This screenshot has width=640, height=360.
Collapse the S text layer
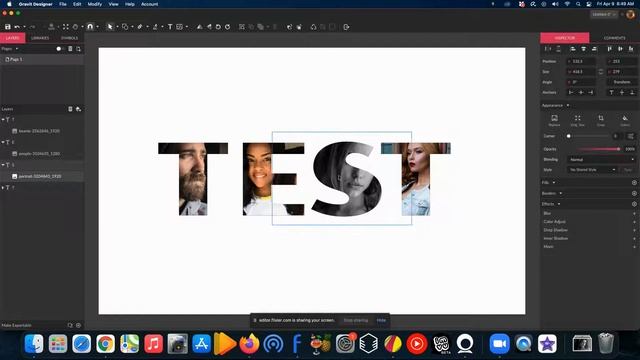pyautogui.click(x=3, y=165)
